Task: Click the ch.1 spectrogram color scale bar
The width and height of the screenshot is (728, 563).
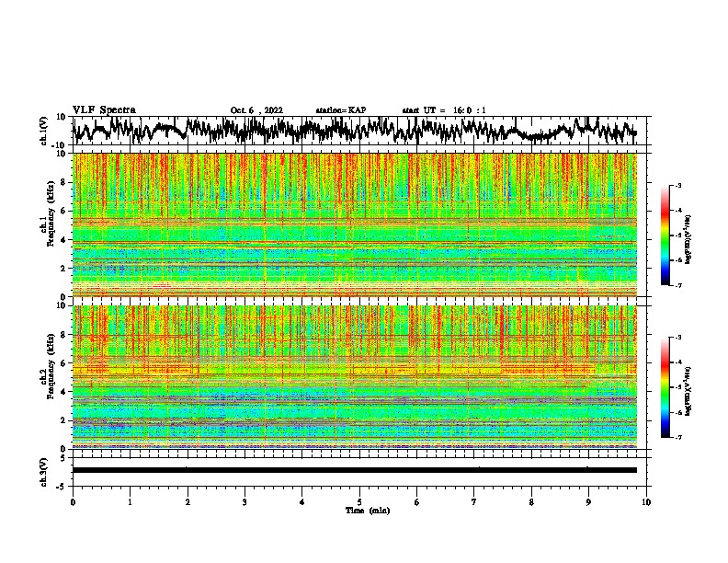Action: point(665,236)
